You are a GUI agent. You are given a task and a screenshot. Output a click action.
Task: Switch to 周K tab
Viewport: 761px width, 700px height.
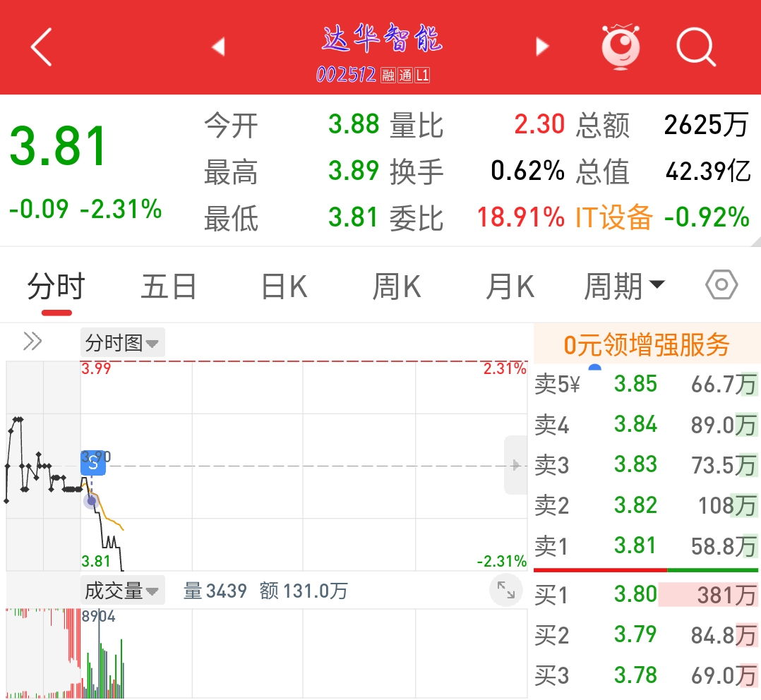(397, 286)
